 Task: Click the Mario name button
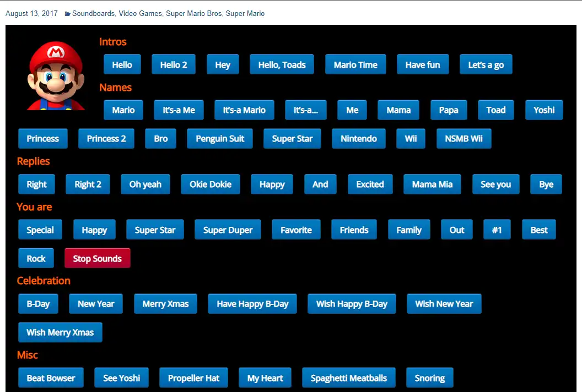coord(123,110)
